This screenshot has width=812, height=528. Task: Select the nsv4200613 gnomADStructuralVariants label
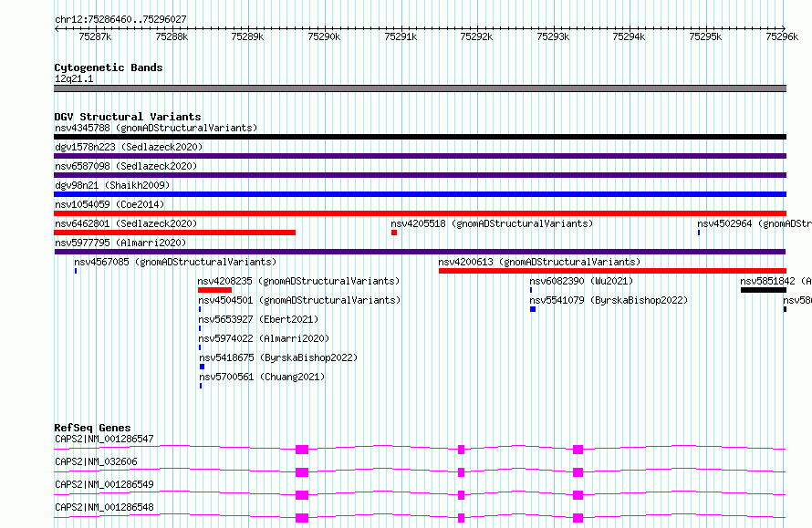pos(539,262)
